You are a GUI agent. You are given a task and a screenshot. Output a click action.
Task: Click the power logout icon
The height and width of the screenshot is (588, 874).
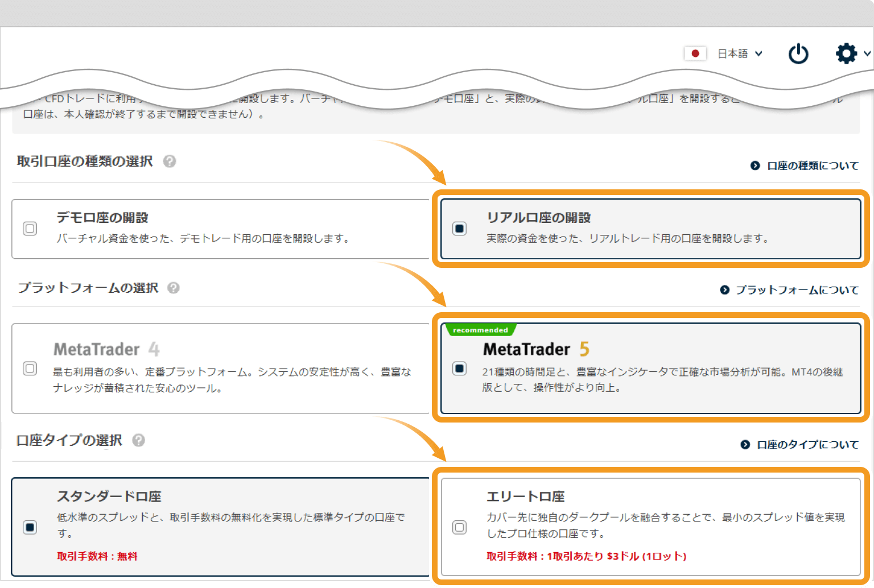[798, 54]
